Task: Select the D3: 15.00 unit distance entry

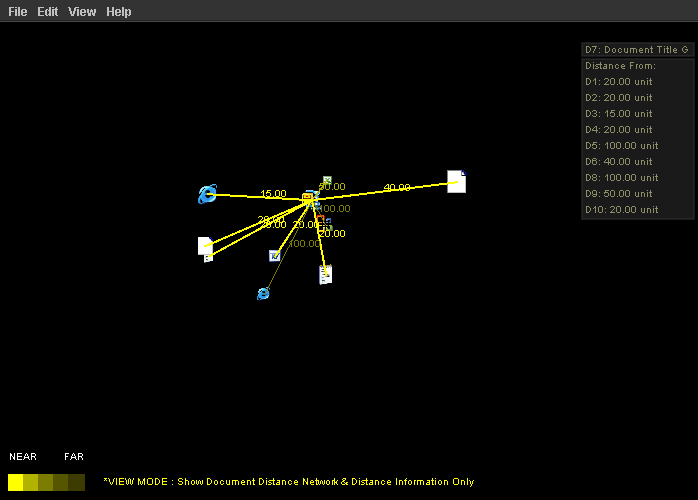Action: coord(618,113)
